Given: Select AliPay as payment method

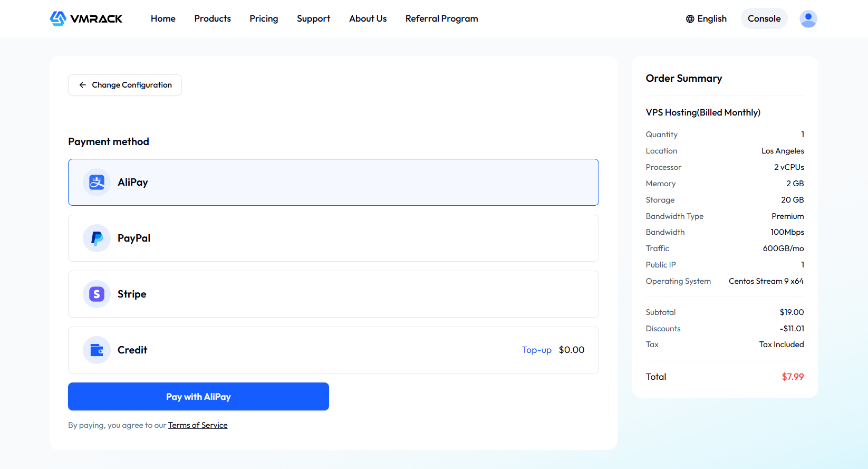Looking at the screenshot, I should pos(333,182).
